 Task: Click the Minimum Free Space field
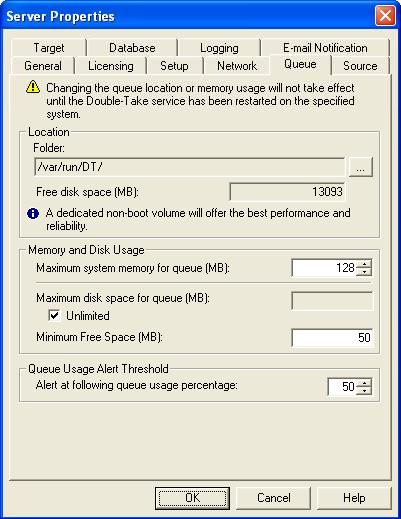pos(332,337)
